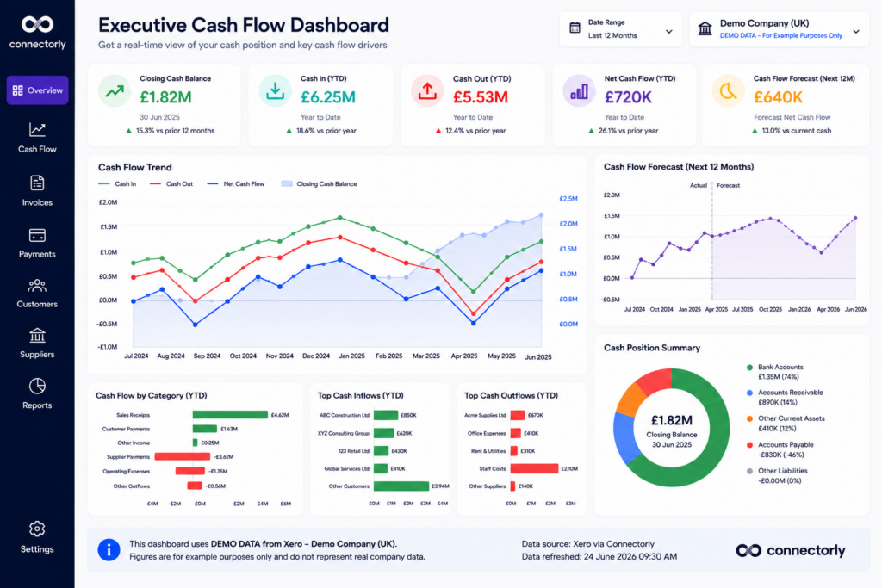Click the 'Data refreshed: 24 June 2026 09:30 AM' text
Viewport: 882px width, 588px height.
[x=599, y=556]
